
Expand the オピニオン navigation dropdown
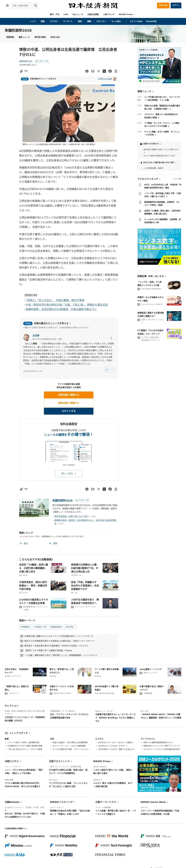102,21
